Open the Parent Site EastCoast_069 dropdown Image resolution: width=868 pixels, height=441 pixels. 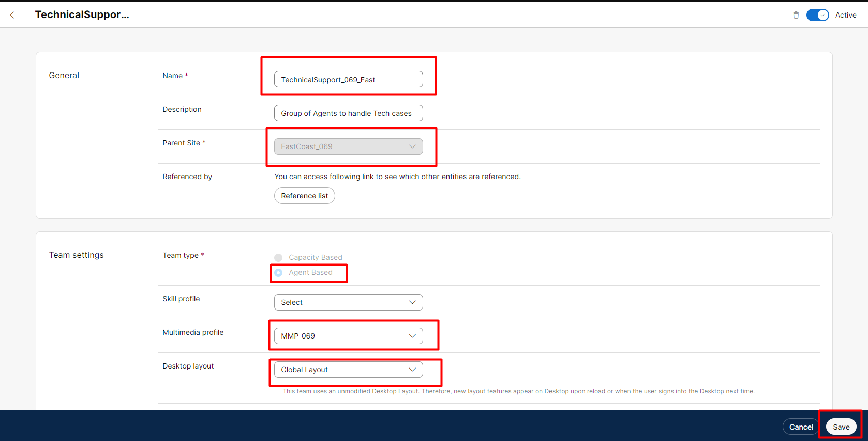tap(348, 146)
